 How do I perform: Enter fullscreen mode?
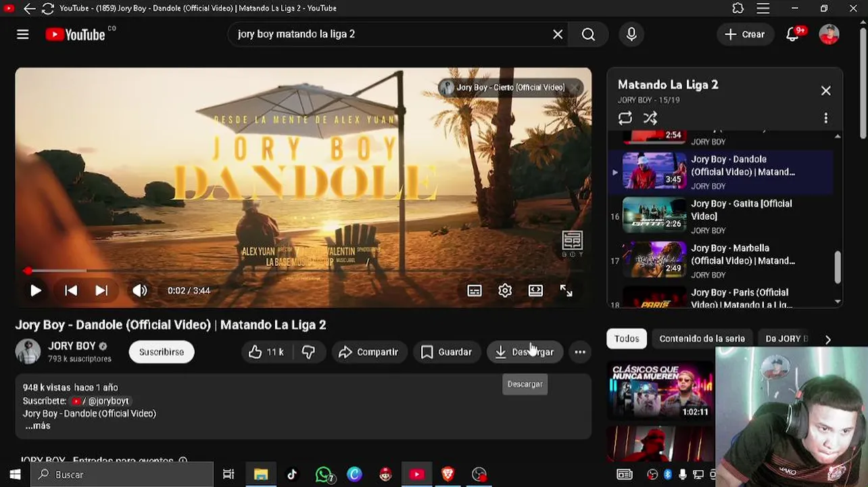(x=566, y=291)
